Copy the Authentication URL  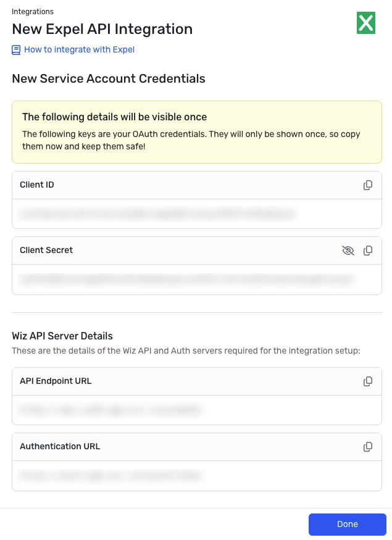368,447
